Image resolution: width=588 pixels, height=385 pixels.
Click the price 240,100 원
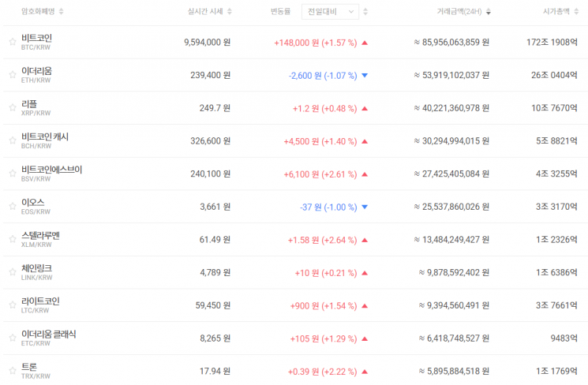point(211,174)
